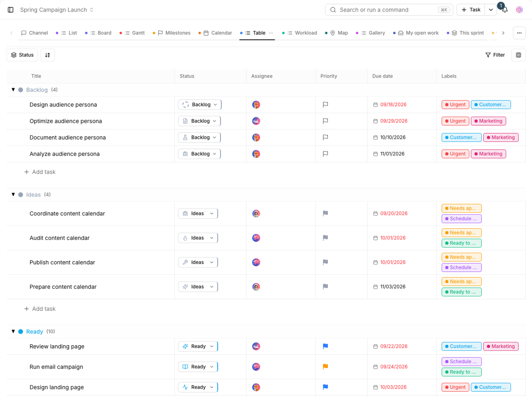Open the My open work tab
This screenshot has height=397, width=532.
click(416, 33)
